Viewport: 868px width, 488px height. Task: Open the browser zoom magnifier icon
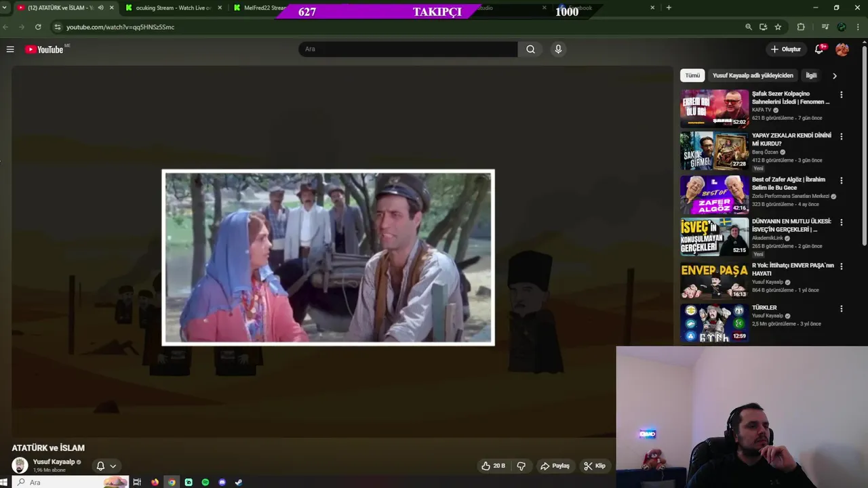[x=749, y=27]
